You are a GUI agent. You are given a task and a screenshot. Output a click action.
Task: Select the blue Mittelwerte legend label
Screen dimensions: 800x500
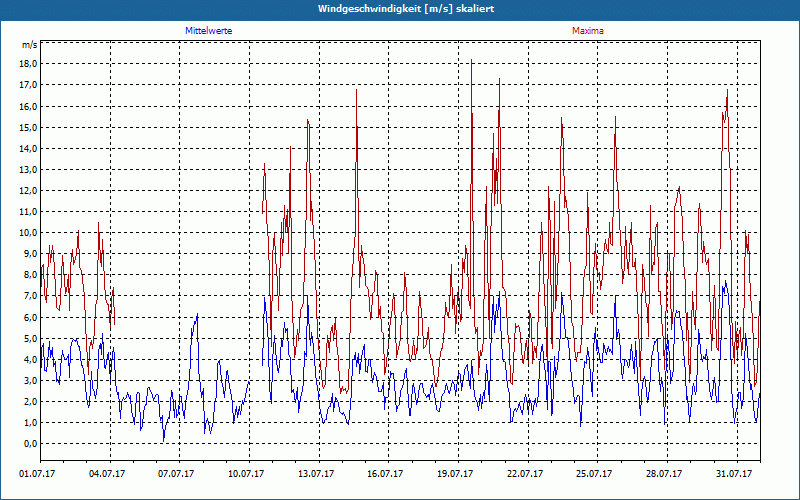[209, 31]
